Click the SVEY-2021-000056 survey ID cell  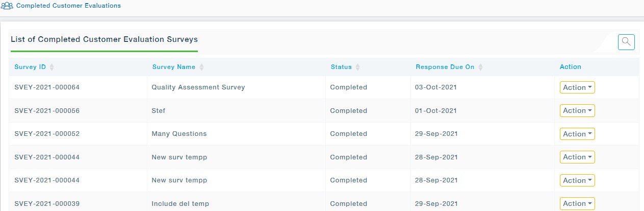pyautogui.click(x=47, y=111)
